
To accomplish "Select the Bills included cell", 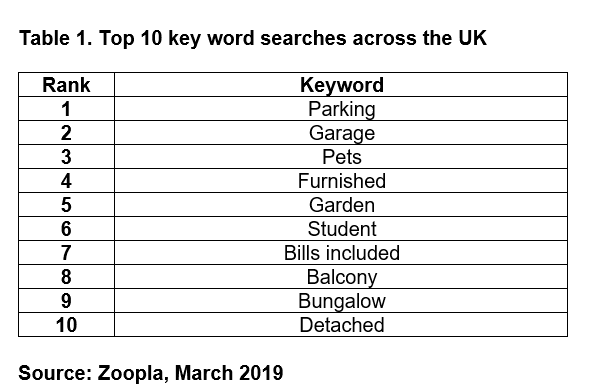I will point(341,253).
